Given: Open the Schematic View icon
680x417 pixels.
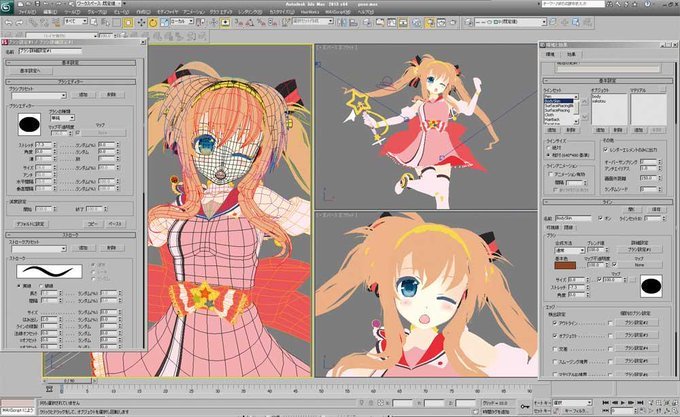Looking at the screenshot, I should tap(404, 23).
